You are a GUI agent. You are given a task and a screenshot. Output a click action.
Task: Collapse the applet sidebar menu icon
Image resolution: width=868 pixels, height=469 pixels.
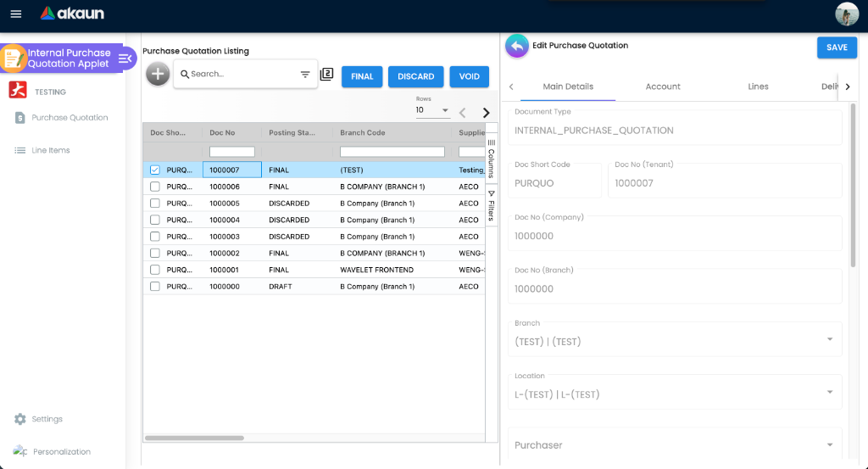tap(125, 59)
